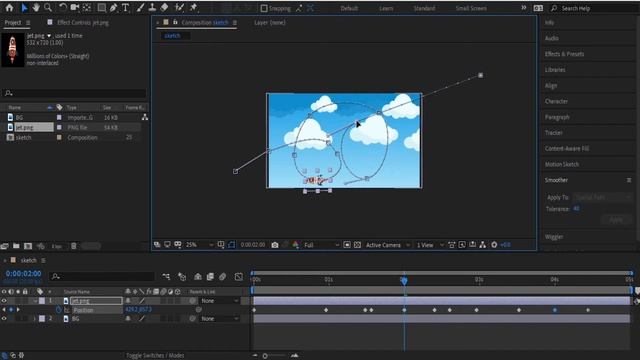
Task: Select the Zoom magnifier tool
Action: [48, 7]
